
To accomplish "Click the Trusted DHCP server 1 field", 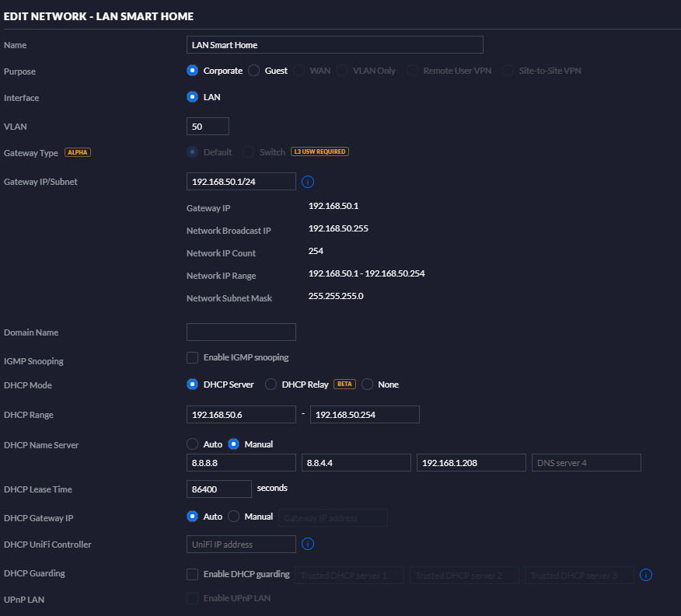I will (x=349, y=575).
